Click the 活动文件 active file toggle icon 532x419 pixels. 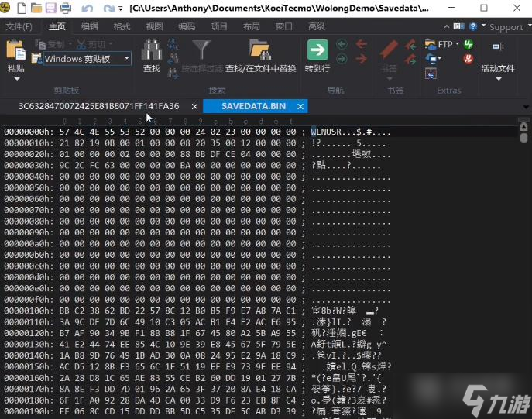498,46
